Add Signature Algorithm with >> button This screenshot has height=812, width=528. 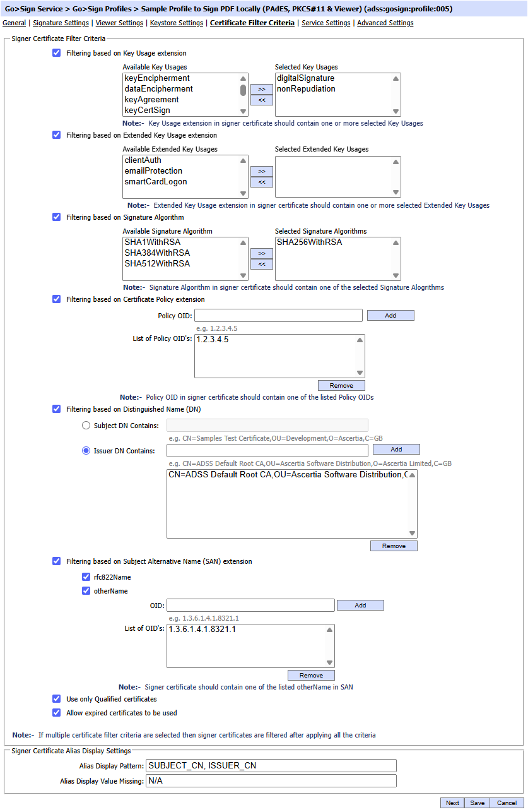261,254
